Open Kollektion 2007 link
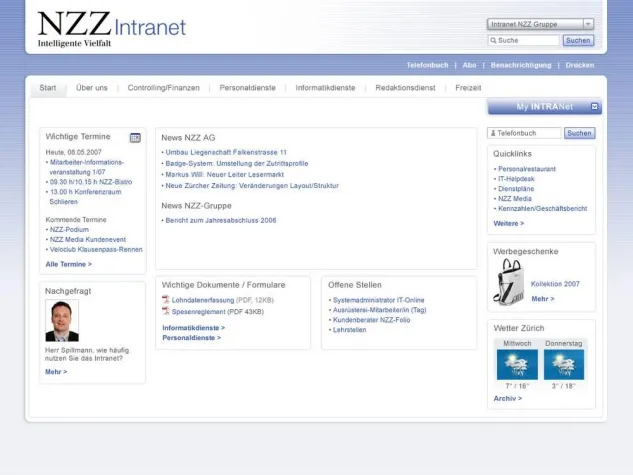This screenshot has height=475, width=633. 555,284
